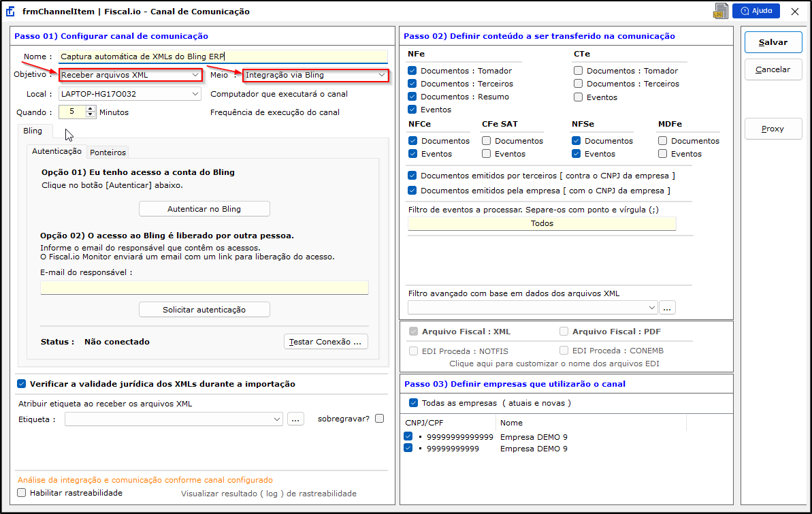
Task: Click the Ajuda help button
Action: (756, 11)
